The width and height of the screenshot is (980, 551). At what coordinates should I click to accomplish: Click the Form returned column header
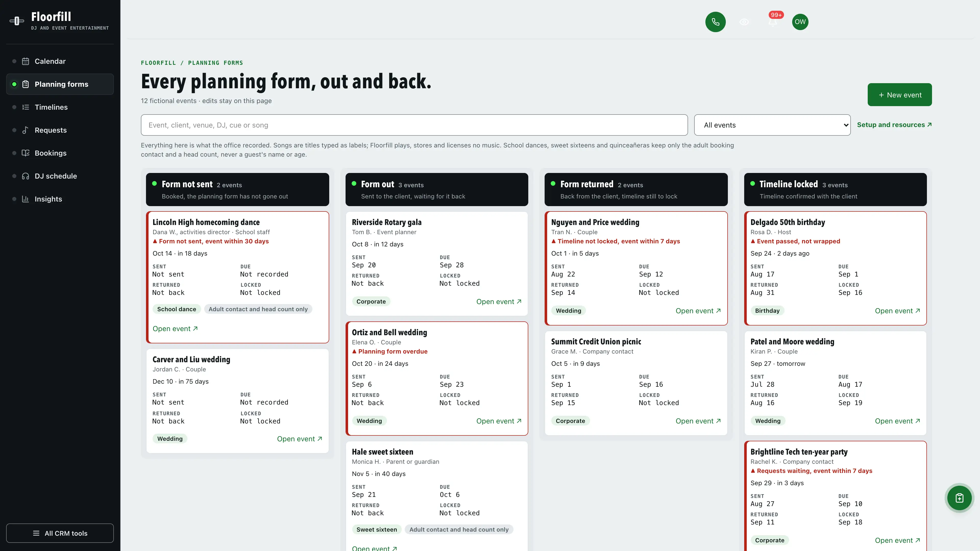click(x=636, y=189)
